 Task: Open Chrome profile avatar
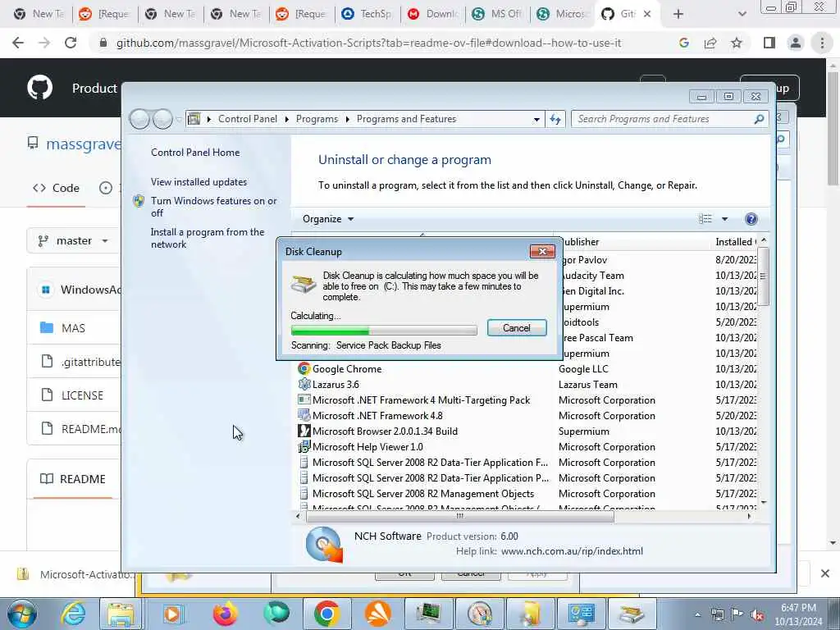[x=796, y=43]
